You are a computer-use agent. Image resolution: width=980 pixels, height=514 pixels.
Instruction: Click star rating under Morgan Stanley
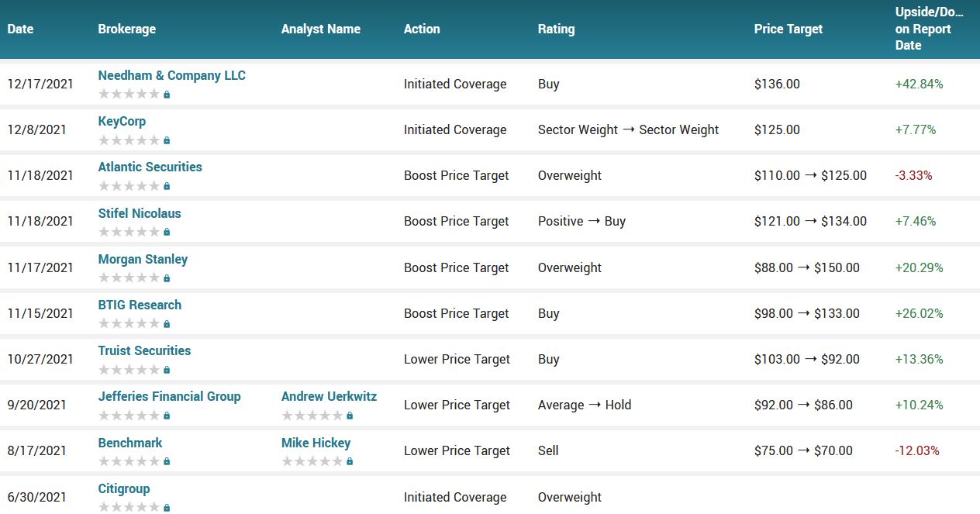click(x=129, y=278)
